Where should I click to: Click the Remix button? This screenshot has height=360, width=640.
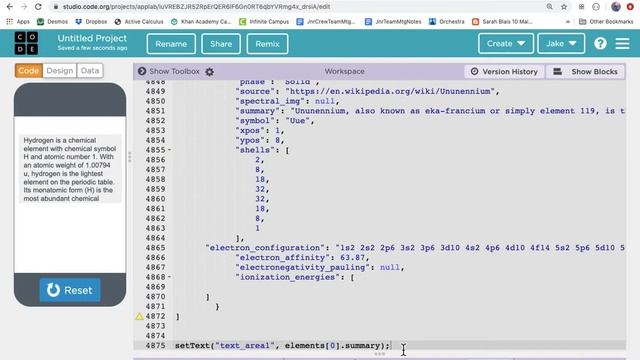tap(267, 44)
